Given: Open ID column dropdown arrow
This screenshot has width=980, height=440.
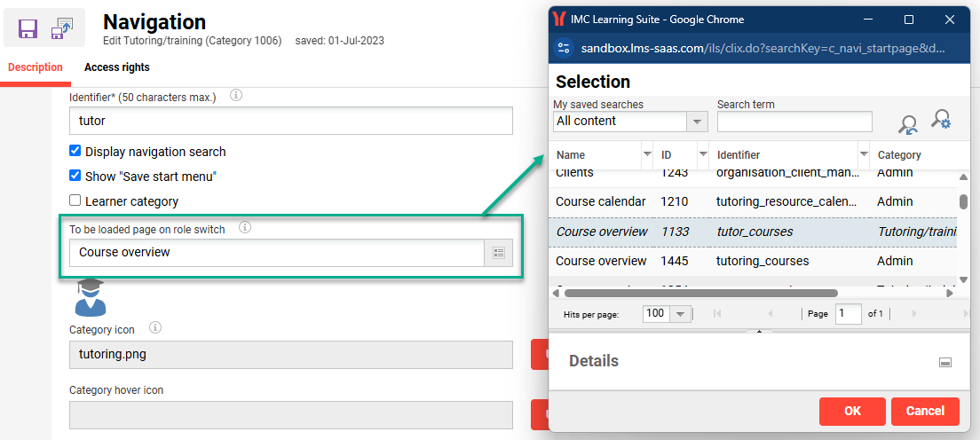Looking at the screenshot, I should [702, 154].
